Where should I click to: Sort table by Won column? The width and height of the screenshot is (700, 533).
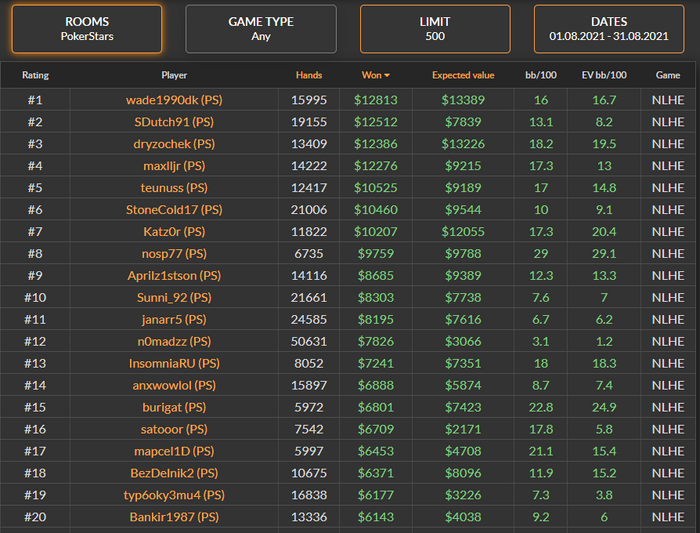(375, 75)
